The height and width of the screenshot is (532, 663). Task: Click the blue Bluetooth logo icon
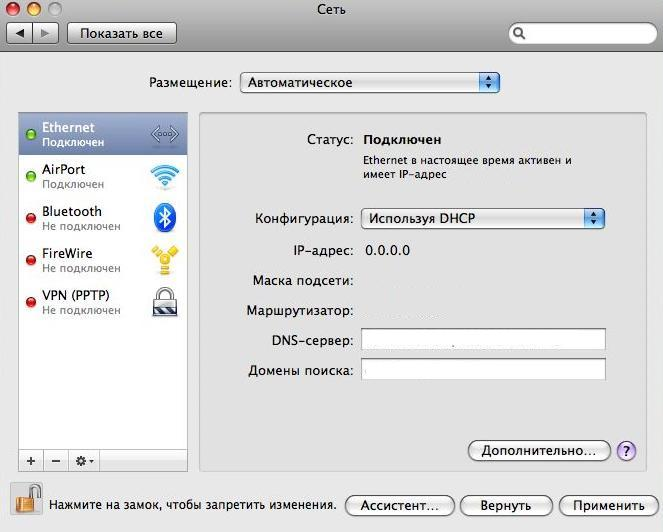pos(165,218)
